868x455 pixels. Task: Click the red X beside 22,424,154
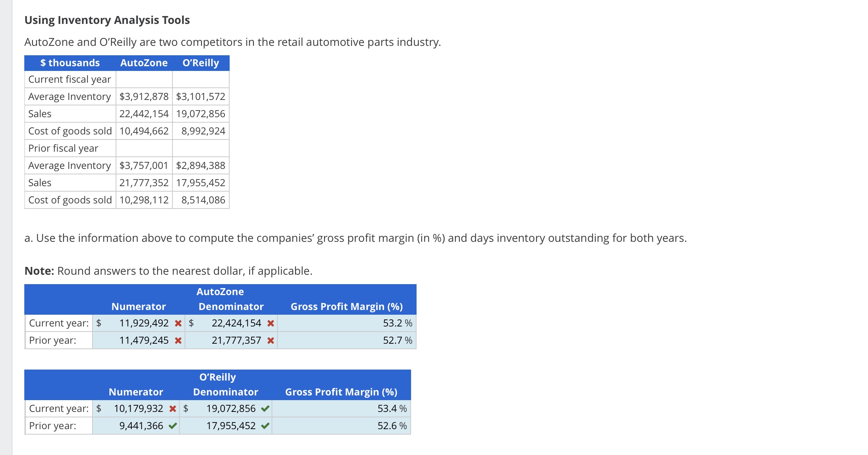tap(270, 323)
